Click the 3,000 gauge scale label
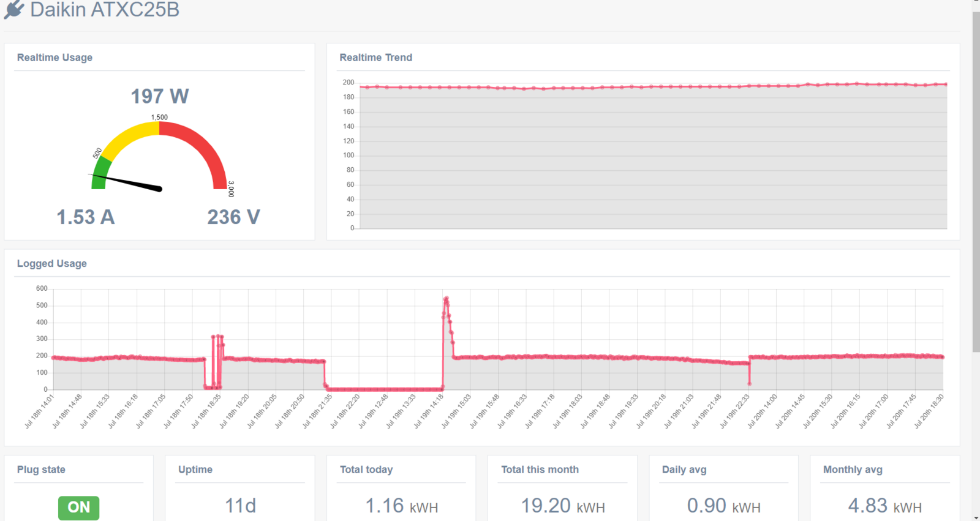Viewport: 980px width, 521px height. click(x=231, y=189)
